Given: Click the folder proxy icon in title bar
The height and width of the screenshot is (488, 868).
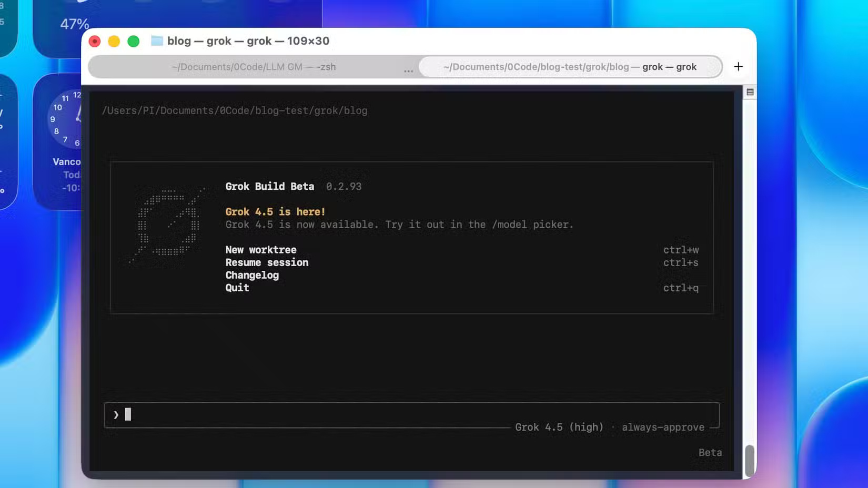Looking at the screenshot, I should click(x=157, y=40).
